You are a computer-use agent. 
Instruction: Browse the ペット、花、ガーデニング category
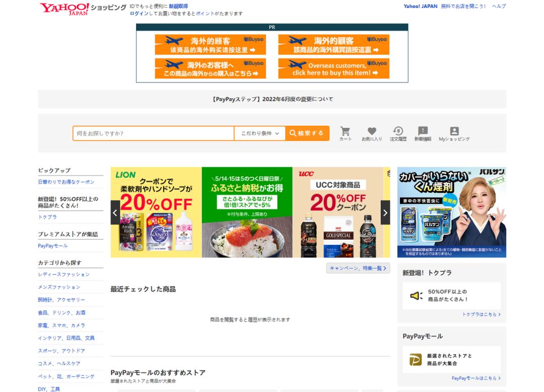point(66,376)
